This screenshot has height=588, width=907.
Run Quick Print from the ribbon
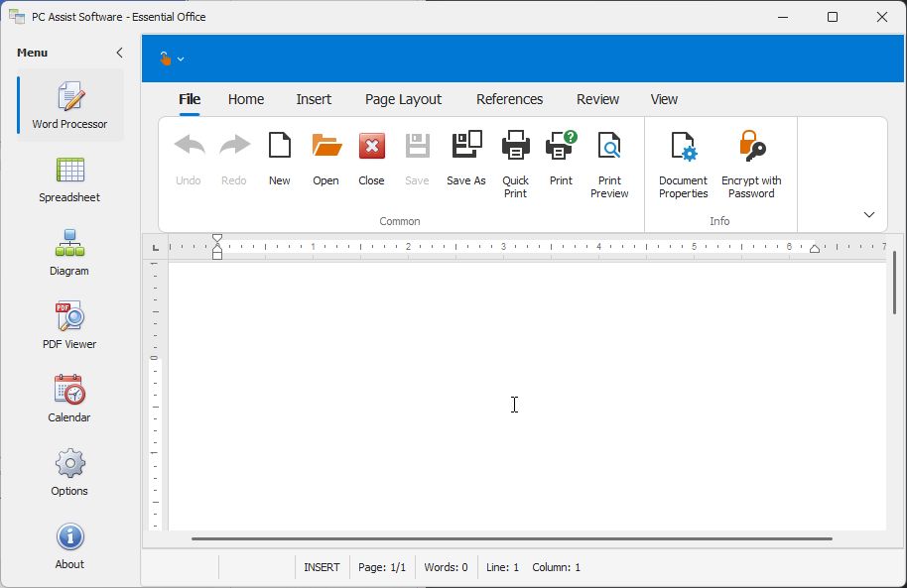tap(516, 147)
